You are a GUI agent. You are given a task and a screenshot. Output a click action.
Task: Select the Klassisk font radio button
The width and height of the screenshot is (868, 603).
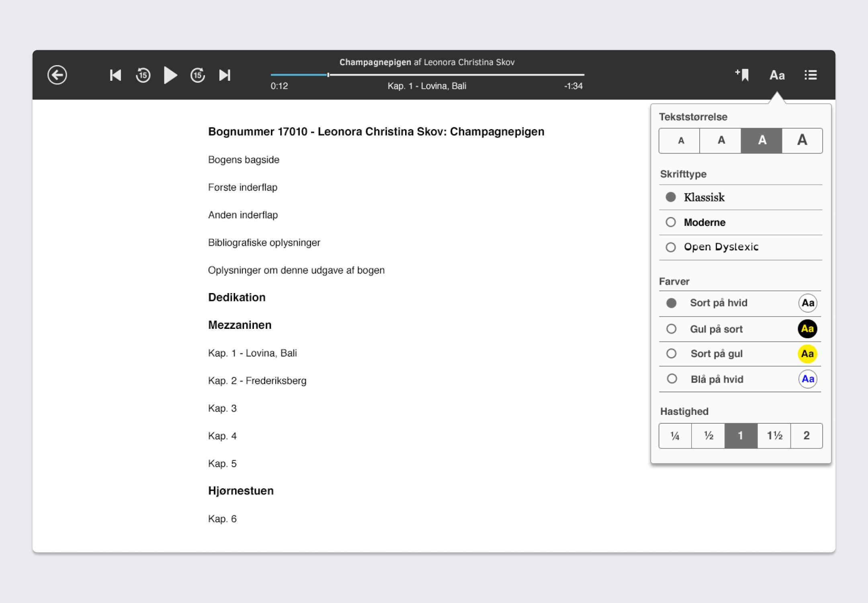point(671,197)
